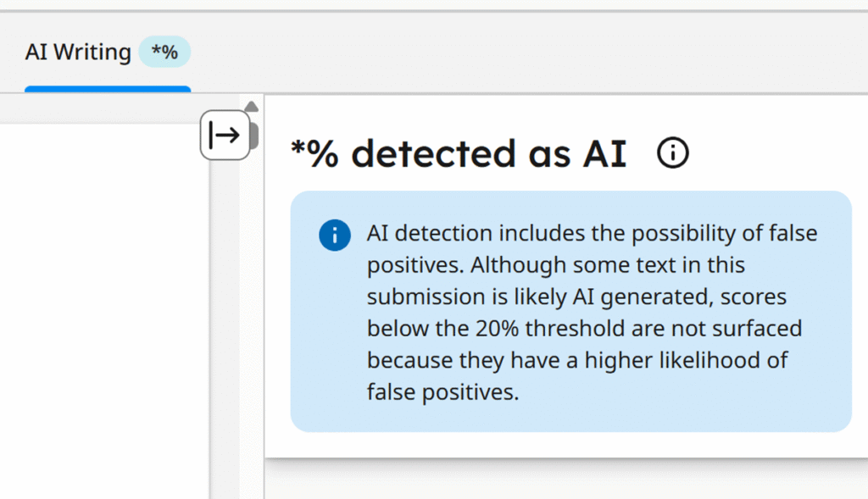Click the blue info icon in the notice

click(335, 236)
